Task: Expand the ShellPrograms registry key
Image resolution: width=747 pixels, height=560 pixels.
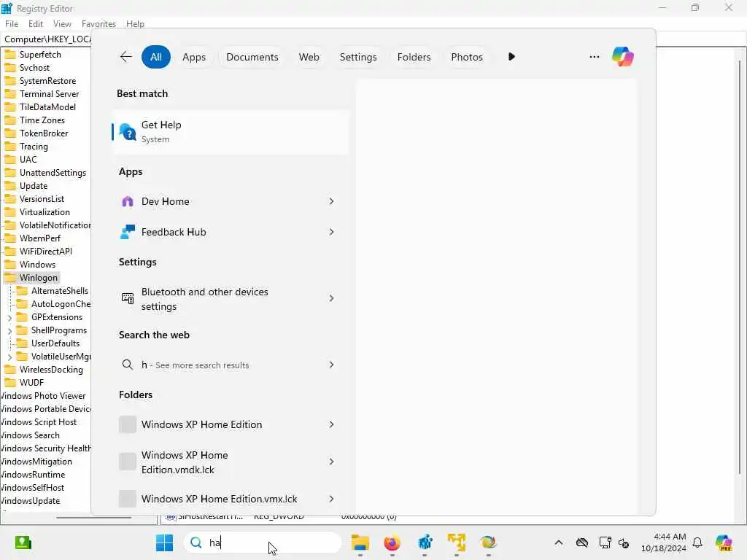Action: pyautogui.click(x=9, y=330)
